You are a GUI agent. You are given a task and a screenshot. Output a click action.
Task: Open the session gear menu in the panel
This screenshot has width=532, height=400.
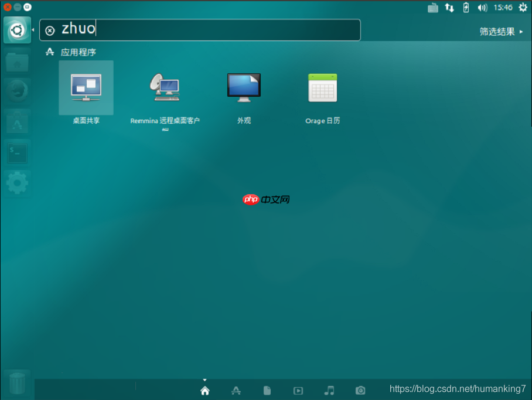pyautogui.click(x=522, y=8)
